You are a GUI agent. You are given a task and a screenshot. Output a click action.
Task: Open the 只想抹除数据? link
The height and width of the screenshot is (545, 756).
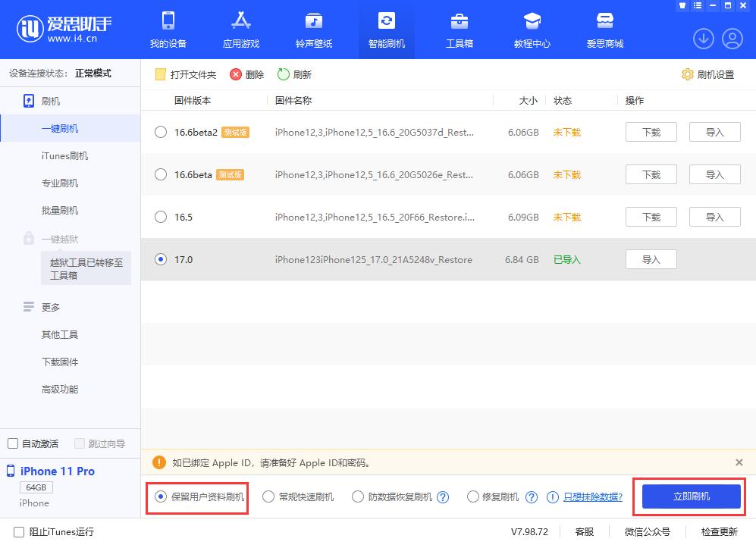pos(593,496)
